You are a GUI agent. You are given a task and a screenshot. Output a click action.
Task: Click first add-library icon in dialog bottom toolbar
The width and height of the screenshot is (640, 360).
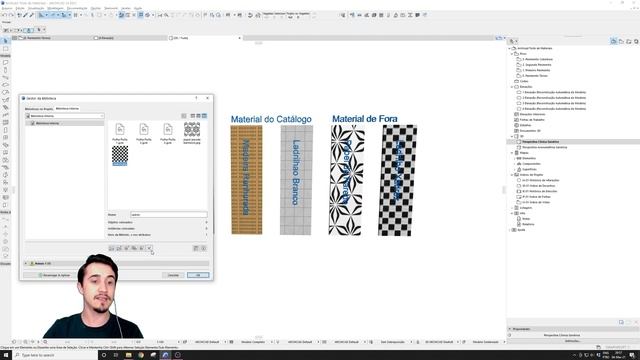(x=111, y=248)
